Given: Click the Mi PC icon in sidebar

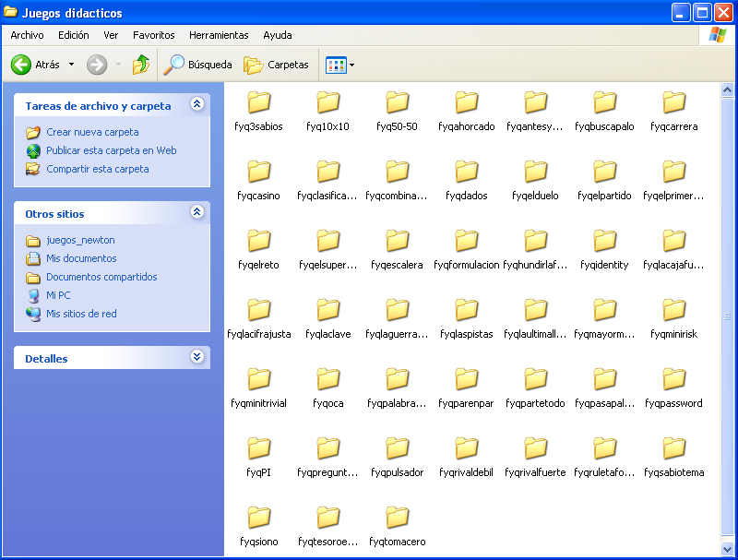Looking at the screenshot, I should (x=33, y=295).
